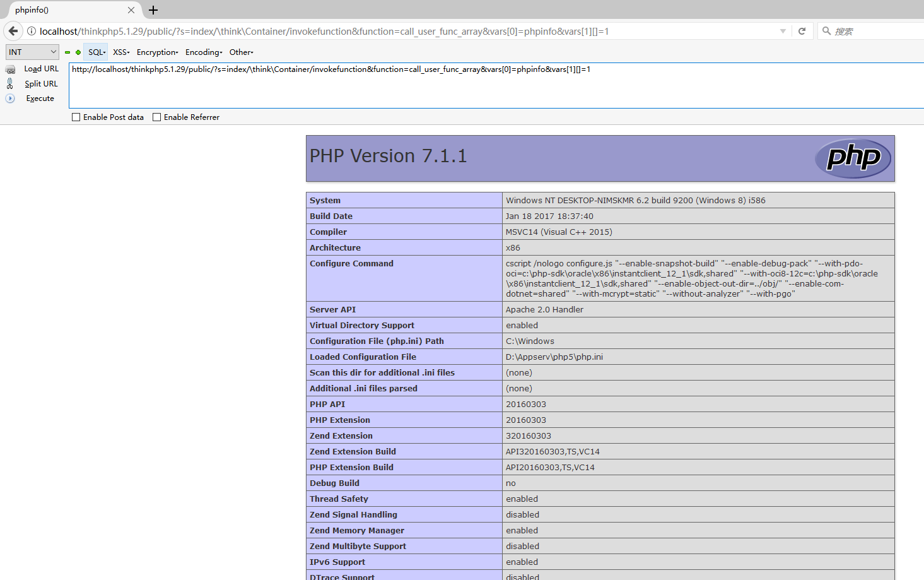This screenshot has width=924, height=580.
Task: Click Split URL button label
Action: pos(42,83)
